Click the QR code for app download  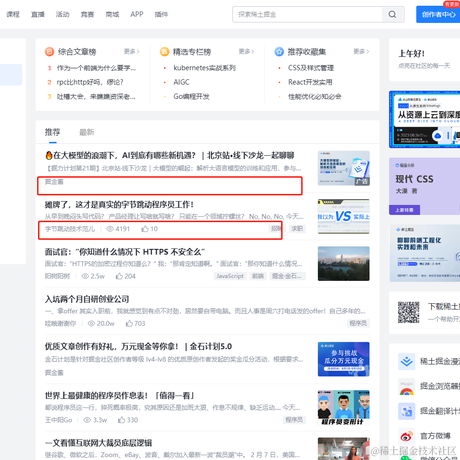pos(408,312)
